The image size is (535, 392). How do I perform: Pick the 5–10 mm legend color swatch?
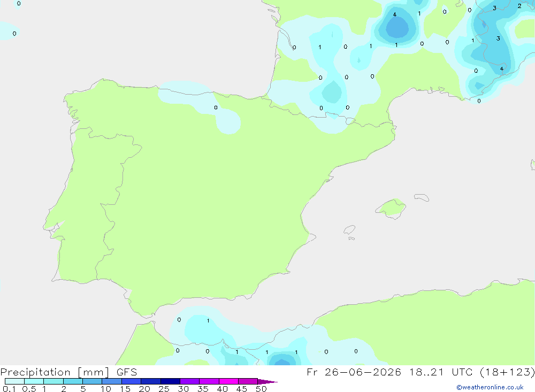92,381
